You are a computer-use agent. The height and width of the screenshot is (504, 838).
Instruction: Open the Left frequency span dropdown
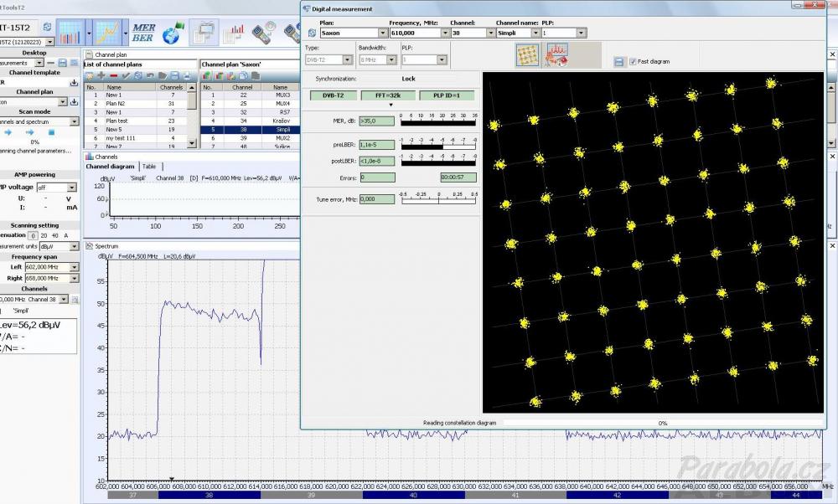(x=74, y=267)
